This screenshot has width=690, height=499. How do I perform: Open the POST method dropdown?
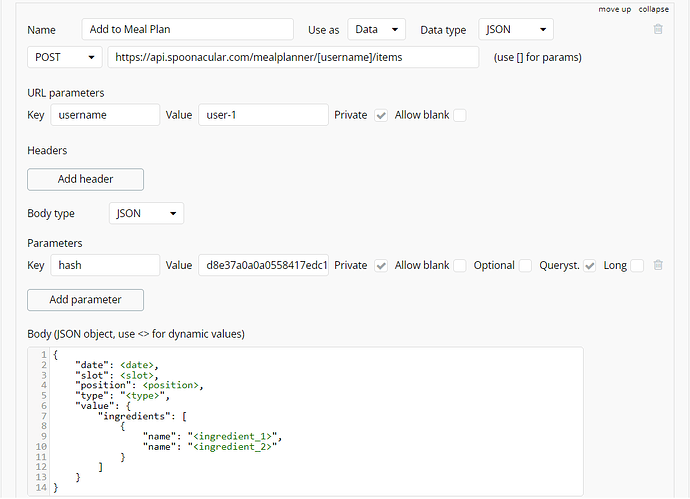pyautogui.click(x=65, y=57)
